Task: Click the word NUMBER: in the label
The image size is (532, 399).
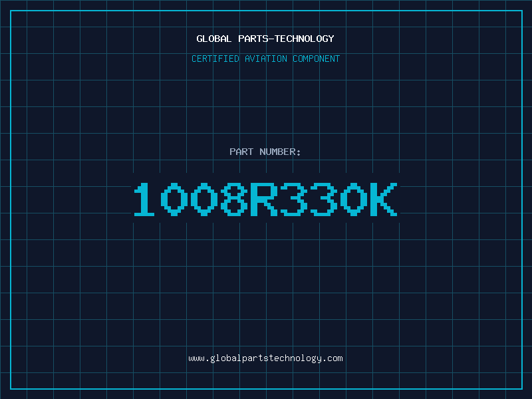Action: pyautogui.click(x=280, y=152)
